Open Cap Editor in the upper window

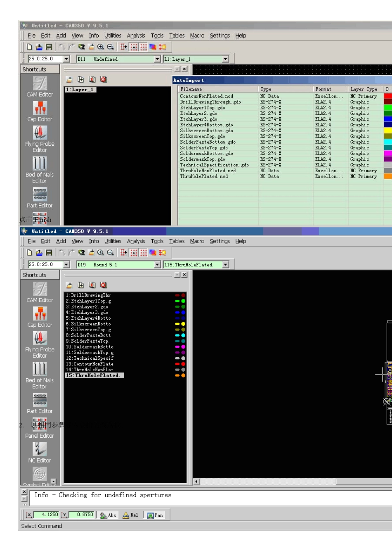40,109
